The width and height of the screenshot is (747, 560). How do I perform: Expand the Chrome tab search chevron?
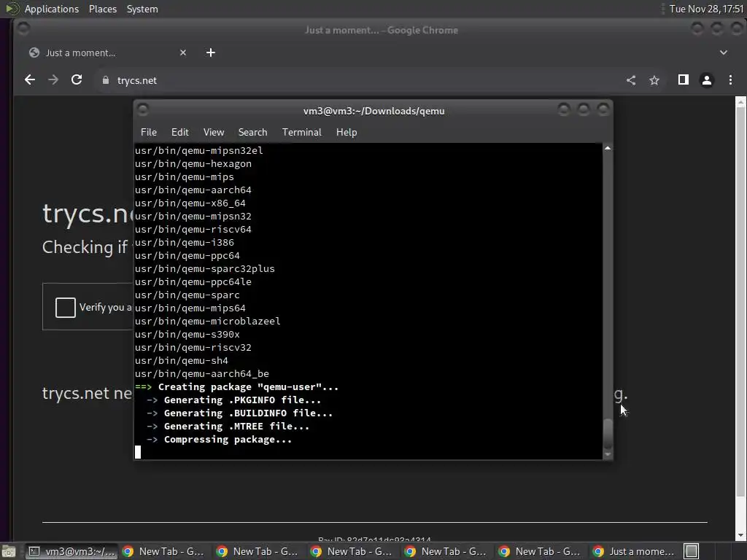[723, 52]
